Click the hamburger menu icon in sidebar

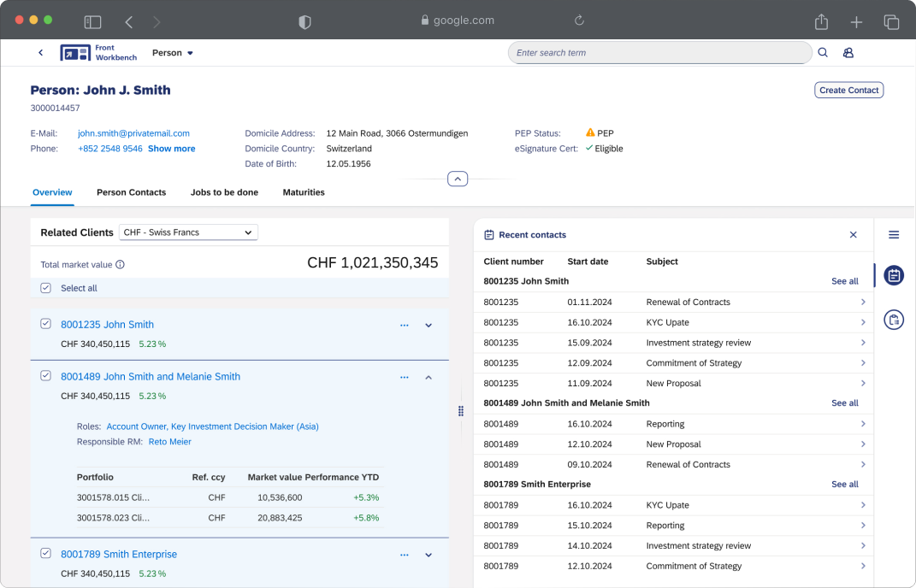tap(894, 235)
